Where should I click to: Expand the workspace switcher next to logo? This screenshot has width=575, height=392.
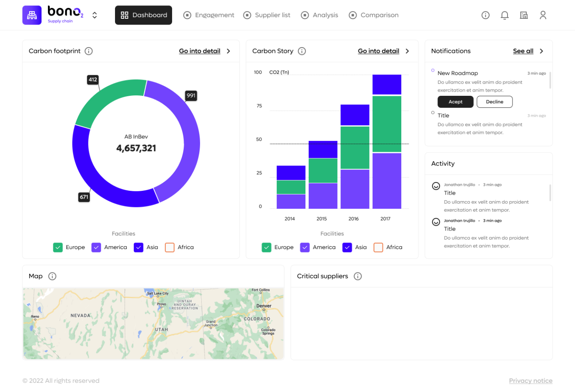[x=95, y=15]
